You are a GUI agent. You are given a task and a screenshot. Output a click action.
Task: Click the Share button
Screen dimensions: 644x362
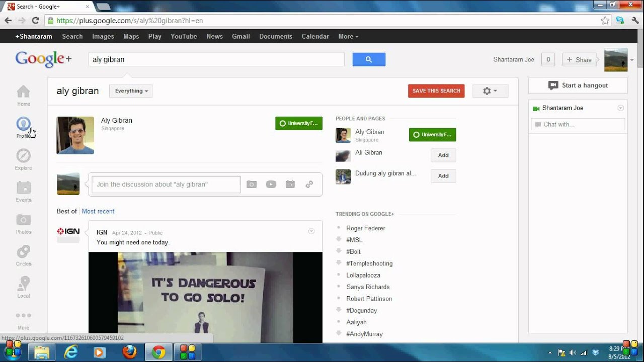click(579, 60)
